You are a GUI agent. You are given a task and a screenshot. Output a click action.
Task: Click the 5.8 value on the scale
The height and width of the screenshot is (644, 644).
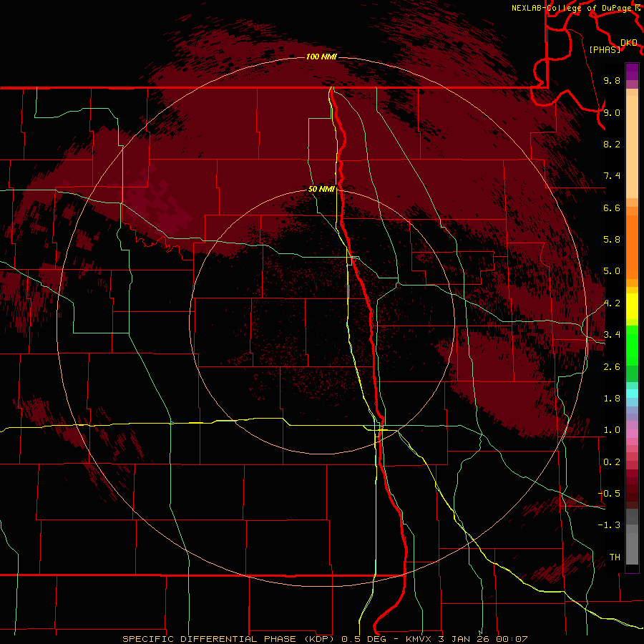pyautogui.click(x=612, y=240)
